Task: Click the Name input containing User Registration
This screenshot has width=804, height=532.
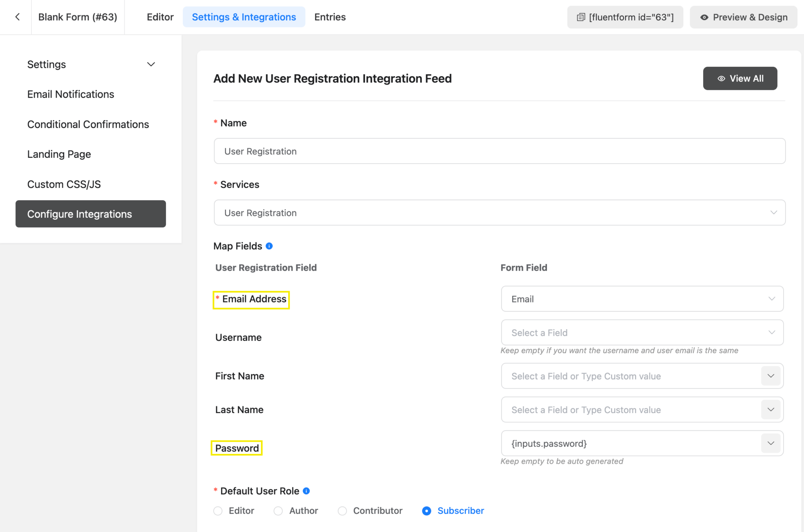Action: (x=499, y=151)
